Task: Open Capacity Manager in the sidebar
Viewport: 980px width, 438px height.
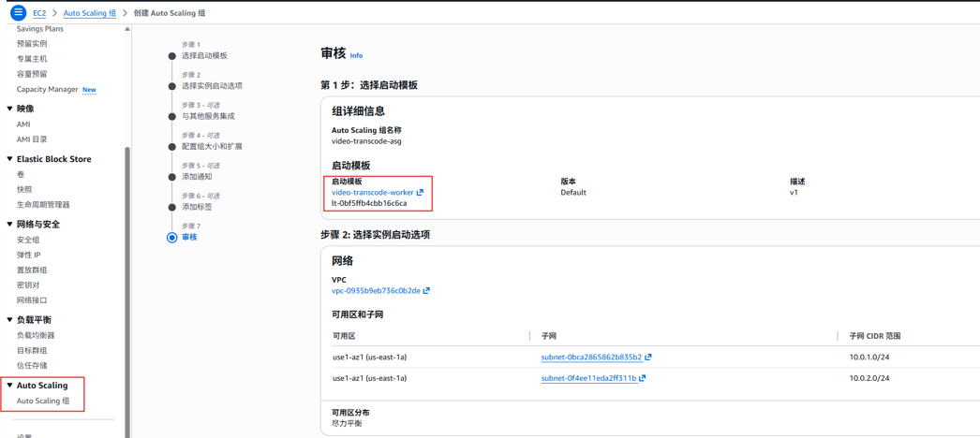Action: [48, 89]
